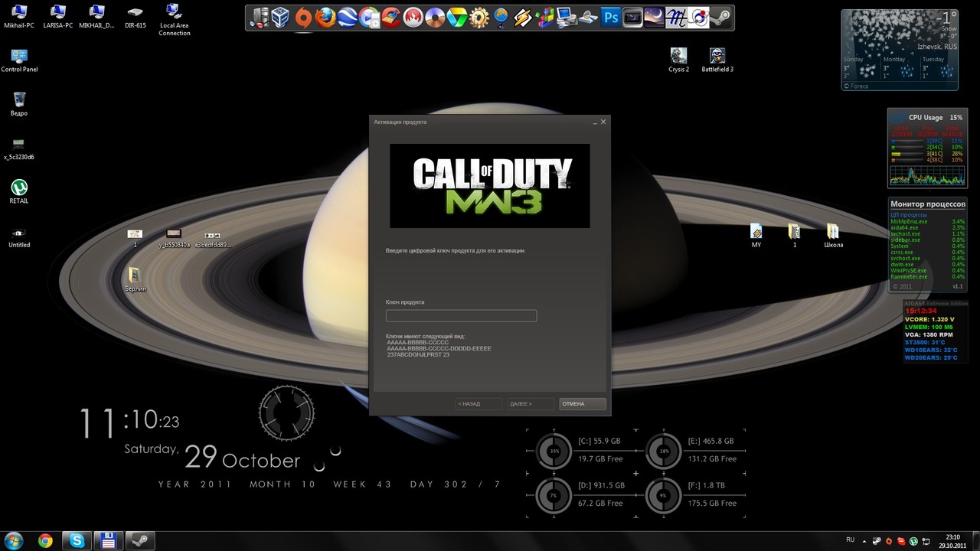
Task: Select the Untitled desktop icon
Action: point(19,236)
